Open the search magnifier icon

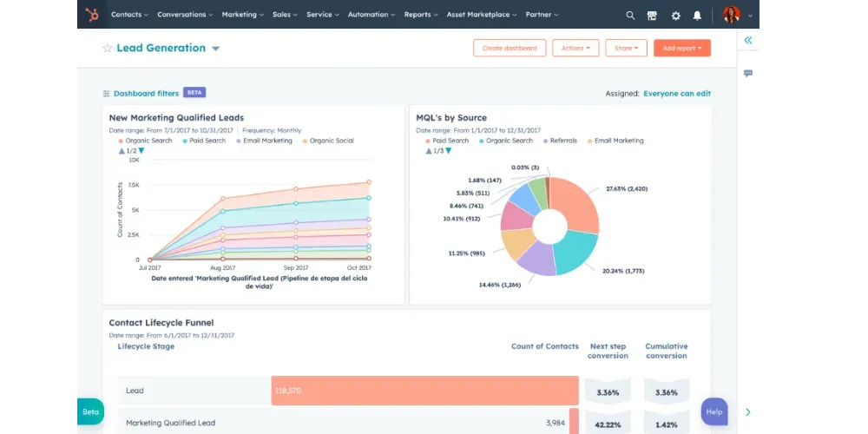(x=630, y=16)
